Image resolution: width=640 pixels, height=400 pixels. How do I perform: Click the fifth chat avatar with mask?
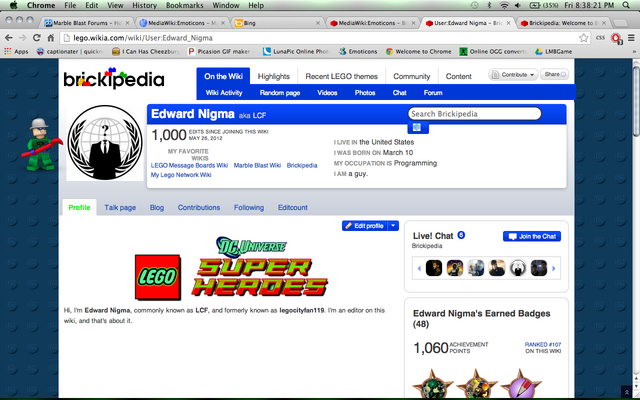point(518,268)
